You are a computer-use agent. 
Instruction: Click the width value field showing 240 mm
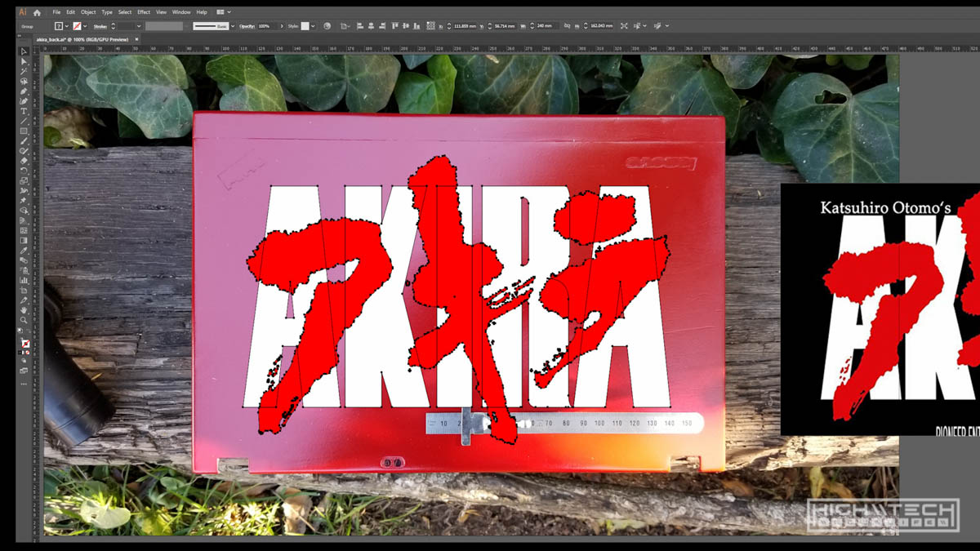(x=546, y=26)
